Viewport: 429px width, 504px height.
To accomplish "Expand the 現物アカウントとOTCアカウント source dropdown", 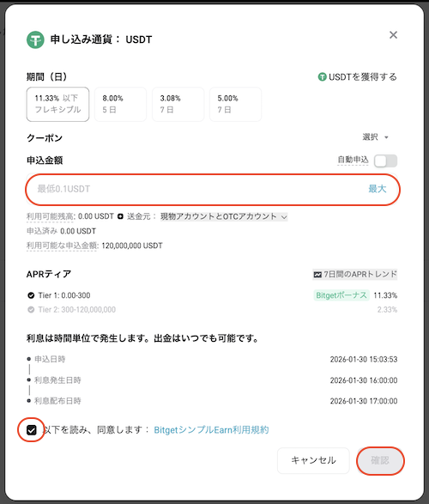I will click(224, 216).
